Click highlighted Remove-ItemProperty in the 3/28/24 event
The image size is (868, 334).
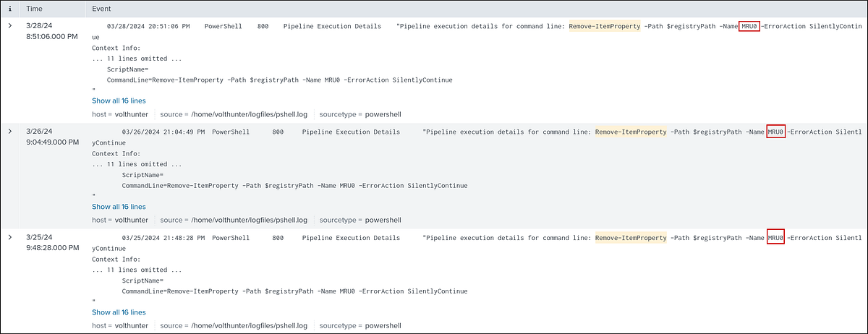coord(604,27)
